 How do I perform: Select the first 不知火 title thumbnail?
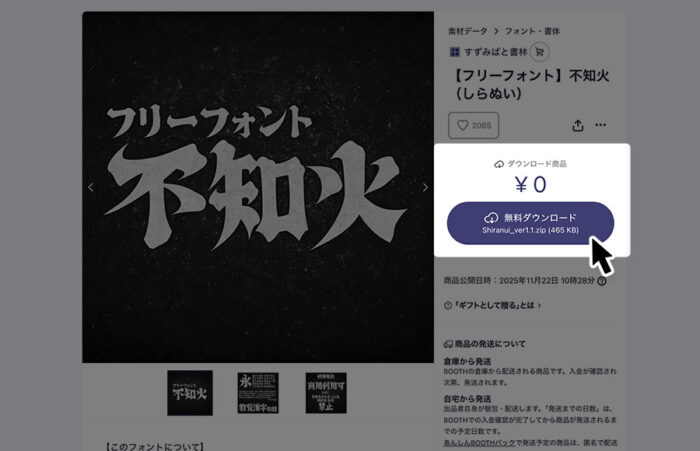coord(189,392)
